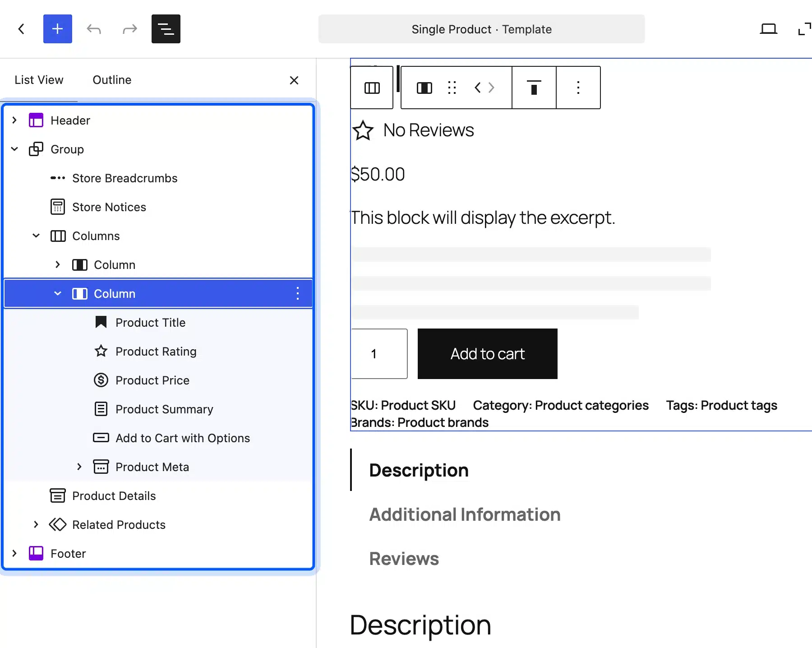Expand the Product Meta item
The image size is (812, 648).
79,467
